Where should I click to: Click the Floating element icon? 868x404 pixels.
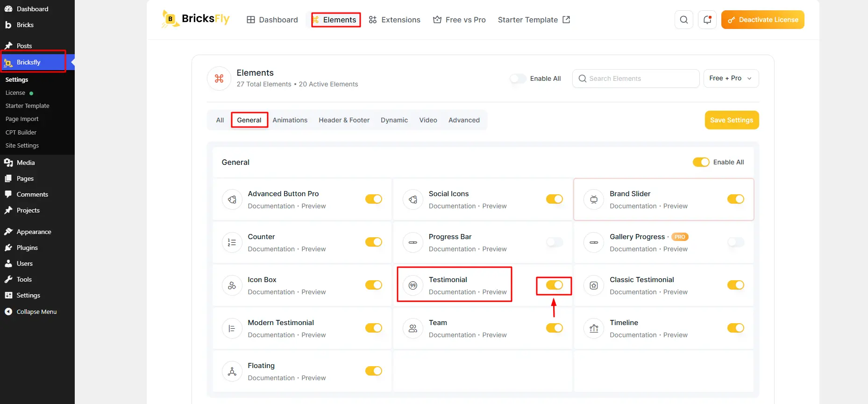(232, 371)
